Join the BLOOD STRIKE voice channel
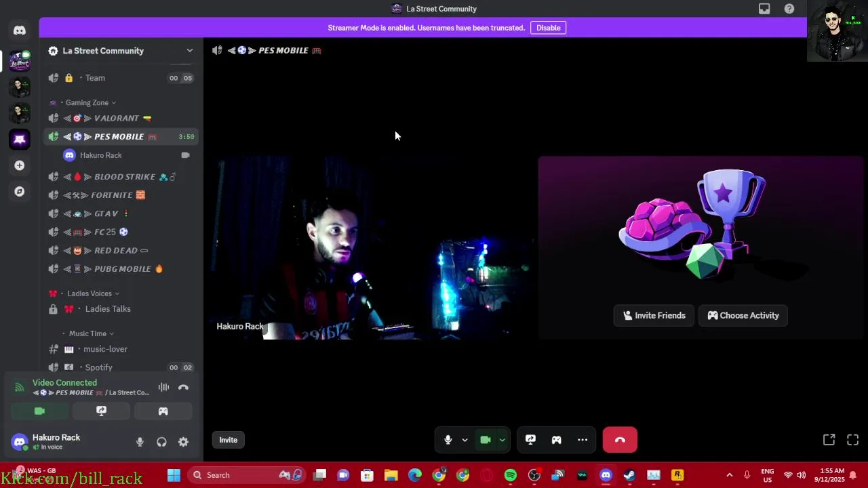Image resolution: width=868 pixels, height=488 pixels. (x=121, y=177)
